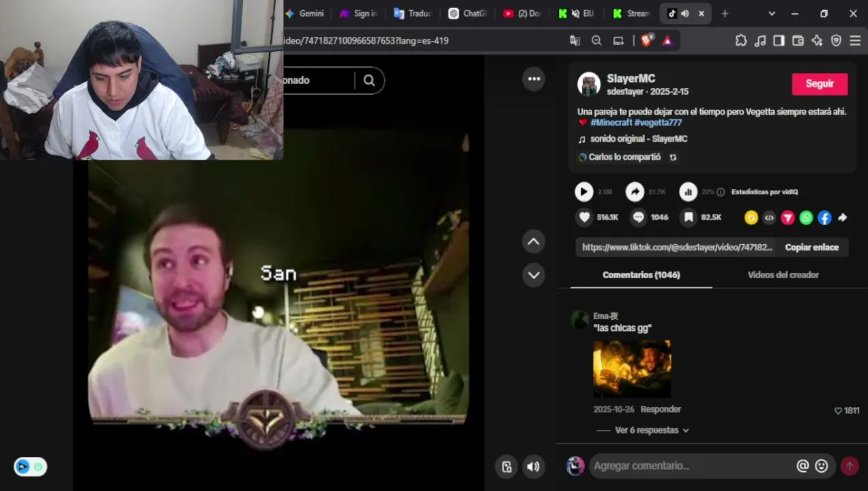
Task: Open the music note playlist icon in toolbar
Action: [760, 41]
